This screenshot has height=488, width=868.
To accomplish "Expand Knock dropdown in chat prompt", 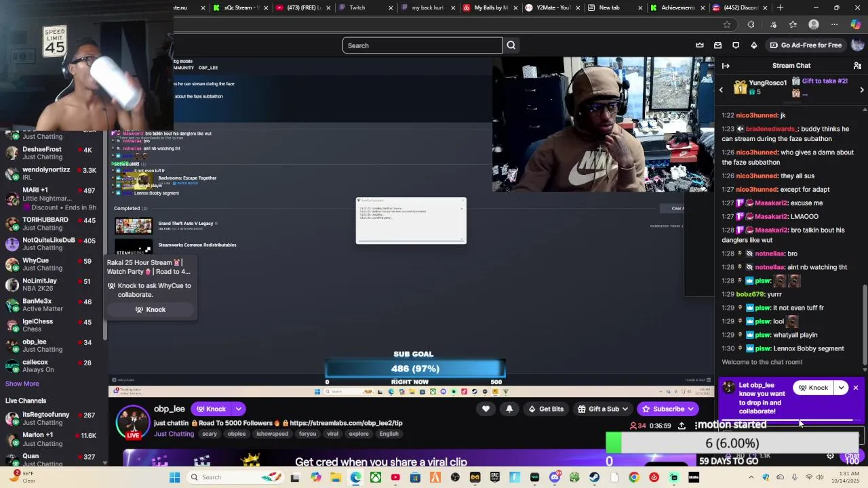I will [x=842, y=388].
